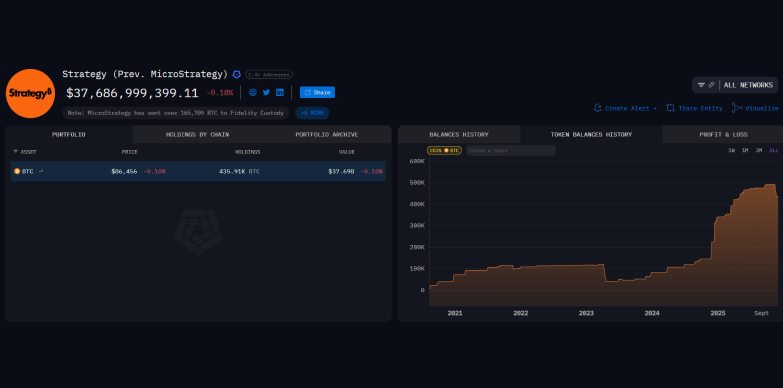Click the $37,686,999,399.11 total value

(132, 93)
